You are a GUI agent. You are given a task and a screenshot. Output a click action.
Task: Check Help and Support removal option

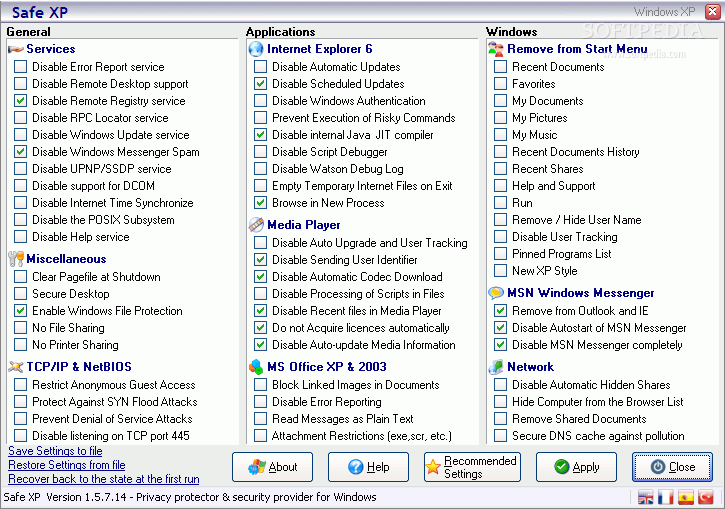(x=500, y=186)
